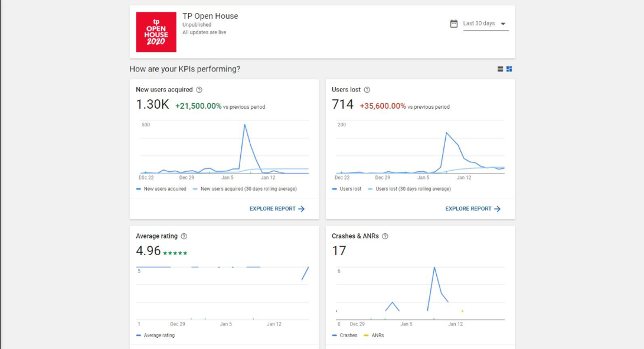The height and width of the screenshot is (349, 644).
Task: Toggle the New users acquired legend series
Action: pos(161,189)
